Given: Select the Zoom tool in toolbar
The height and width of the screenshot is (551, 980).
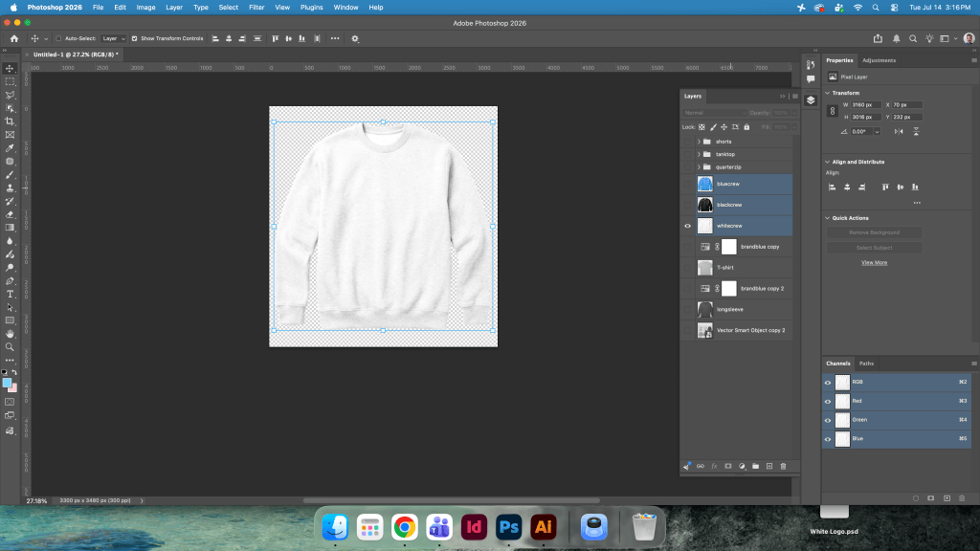Looking at the screenshot, I should tap(10, 346).
